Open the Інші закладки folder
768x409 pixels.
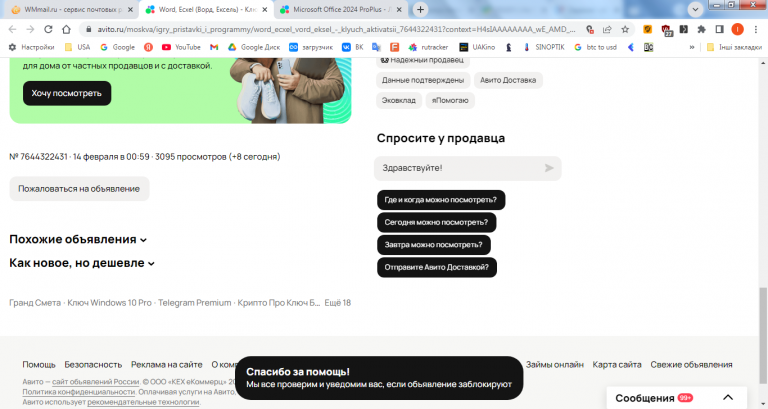[x=734, y=47]
